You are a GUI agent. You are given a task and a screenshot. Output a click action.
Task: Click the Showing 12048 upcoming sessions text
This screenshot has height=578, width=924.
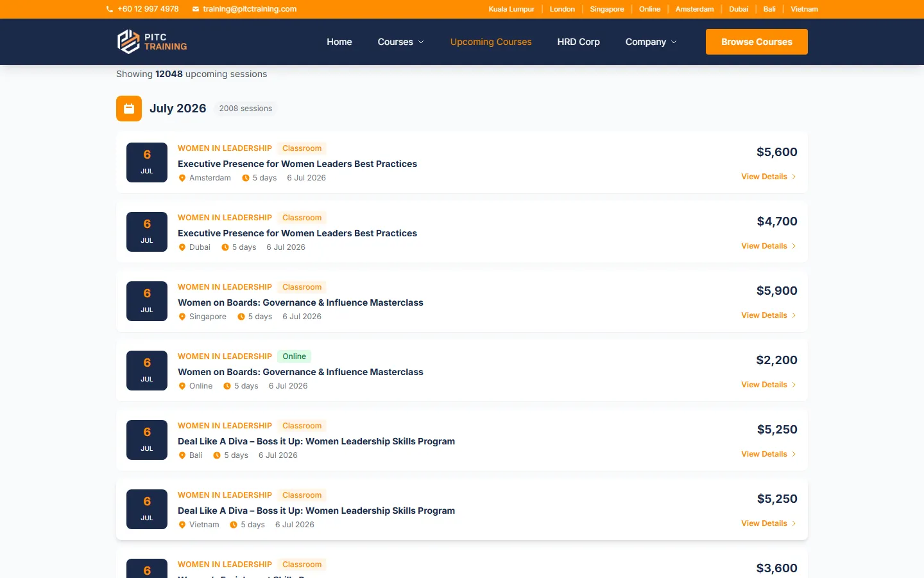point(191,74)
